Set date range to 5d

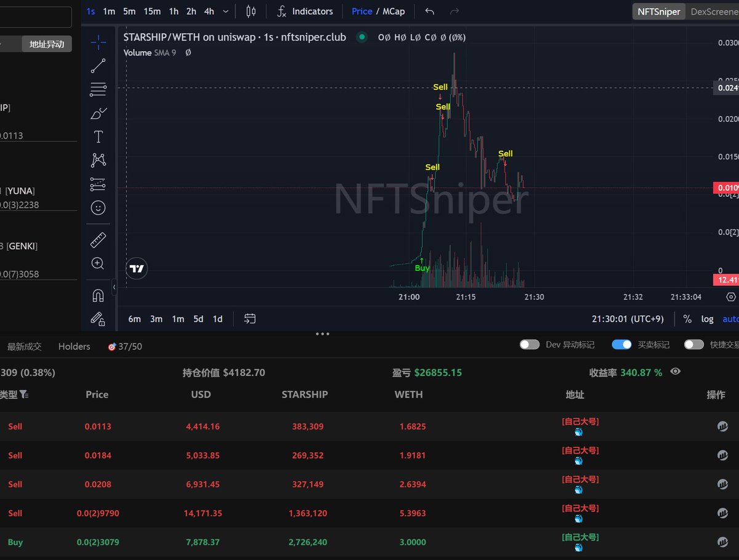pyautogui.click(x=198, y=319)
